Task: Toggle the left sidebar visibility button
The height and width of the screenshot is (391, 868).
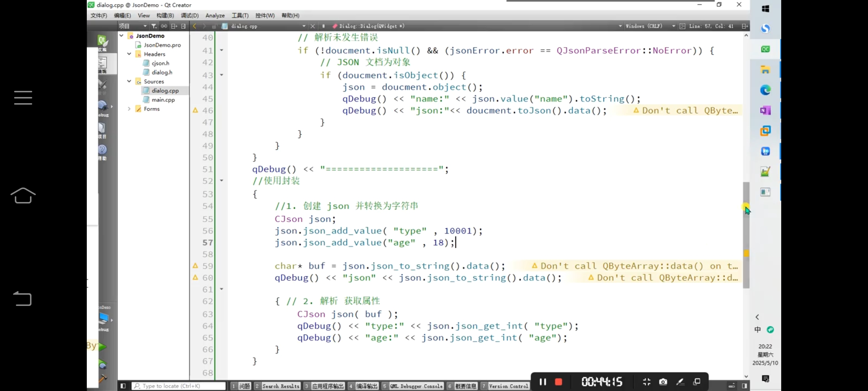Action: point(123,386)
